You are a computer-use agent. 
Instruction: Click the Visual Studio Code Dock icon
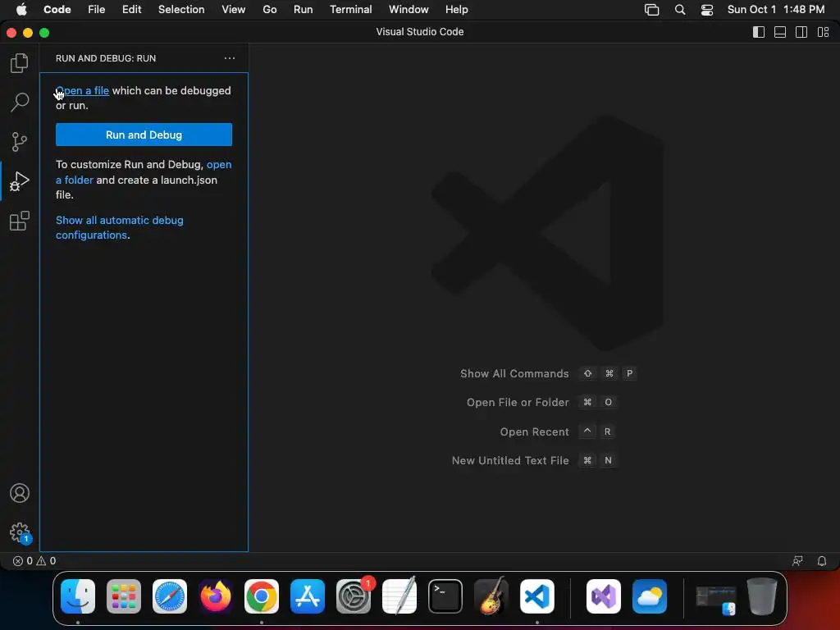[x=537, y=596]
